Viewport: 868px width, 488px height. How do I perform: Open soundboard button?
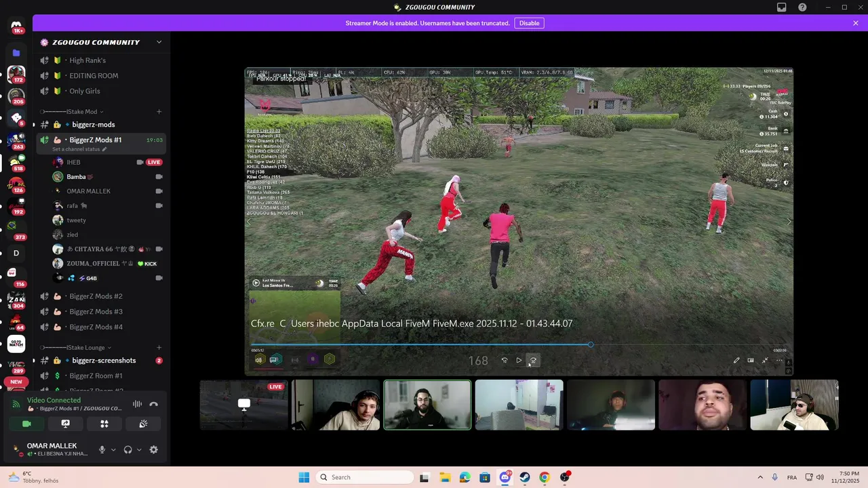pyautogui.click(x=143, y=424)
